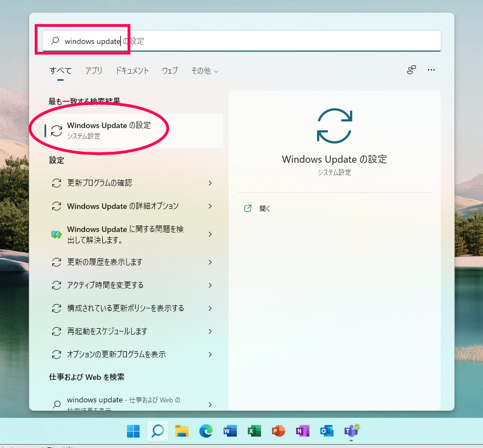Click 開く in the preview pane
The image size is (483, 448).
[265, 208]
